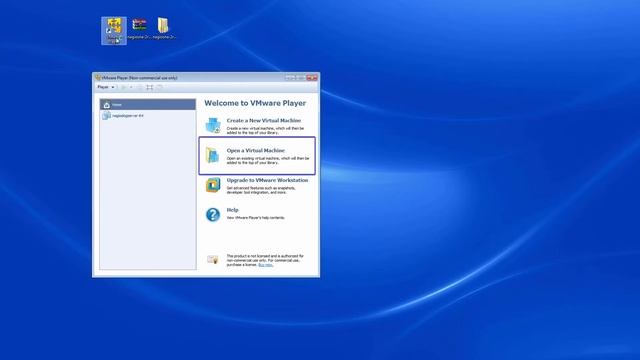Open the Player dropdown menu
The image size is (640, 360).
[106, 87]
